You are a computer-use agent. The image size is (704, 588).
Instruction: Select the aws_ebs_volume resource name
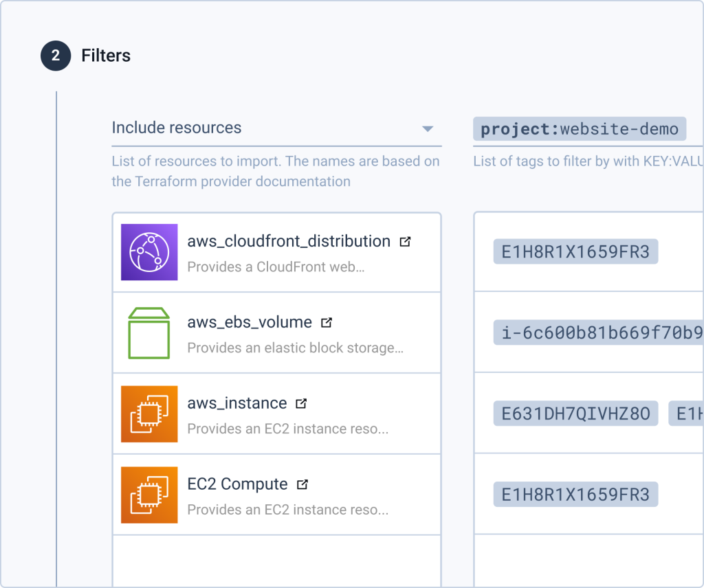pyautogui.click(x=250, y=322)
